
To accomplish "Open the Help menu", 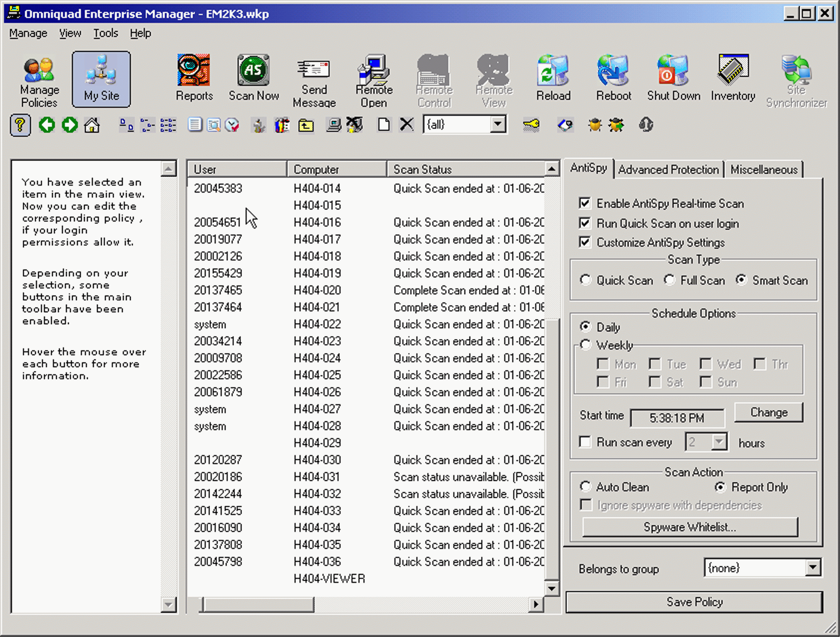I will point(141,34).
